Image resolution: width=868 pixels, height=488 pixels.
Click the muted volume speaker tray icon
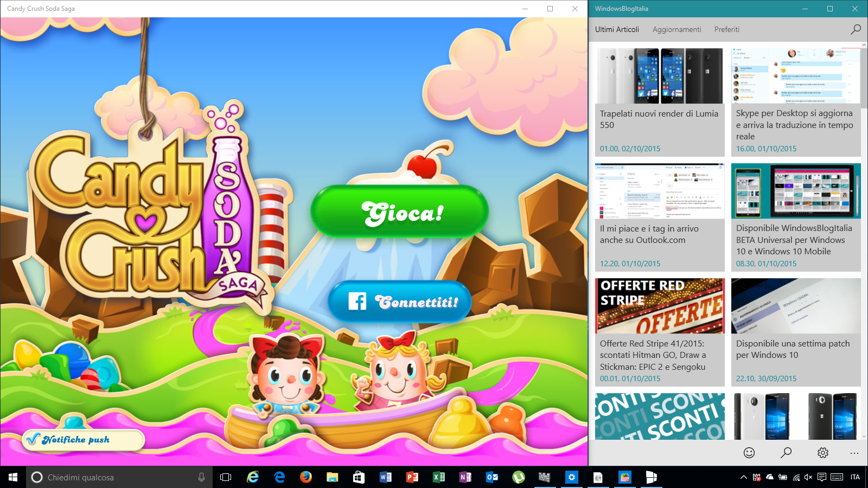pos(808,477)
